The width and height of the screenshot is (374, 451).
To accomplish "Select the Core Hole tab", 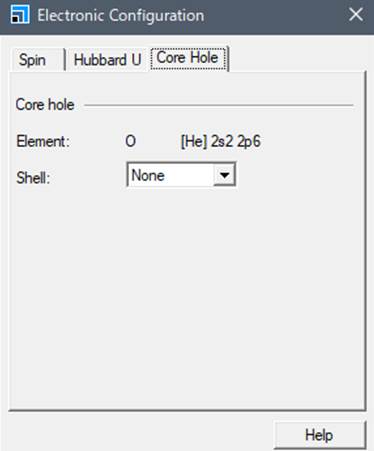I will (188, 58).
